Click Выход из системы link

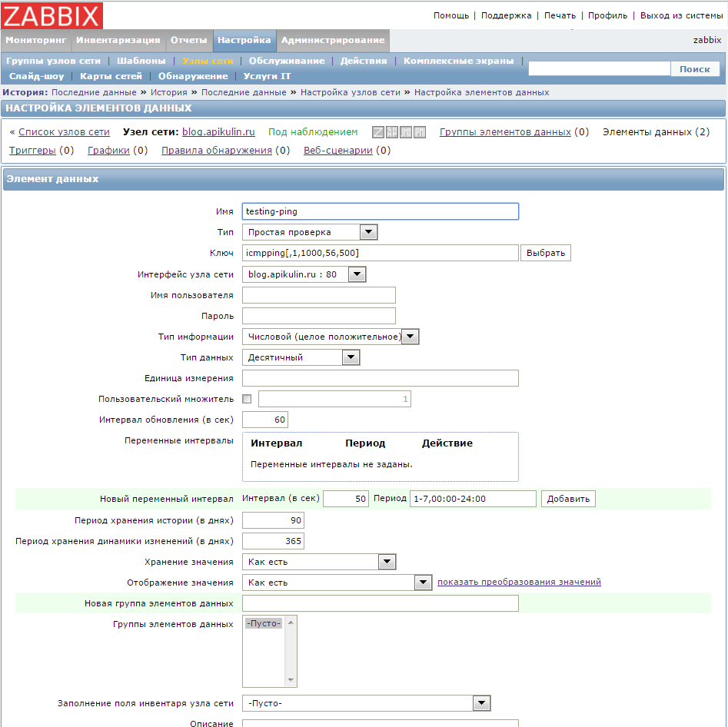point(682,15)
